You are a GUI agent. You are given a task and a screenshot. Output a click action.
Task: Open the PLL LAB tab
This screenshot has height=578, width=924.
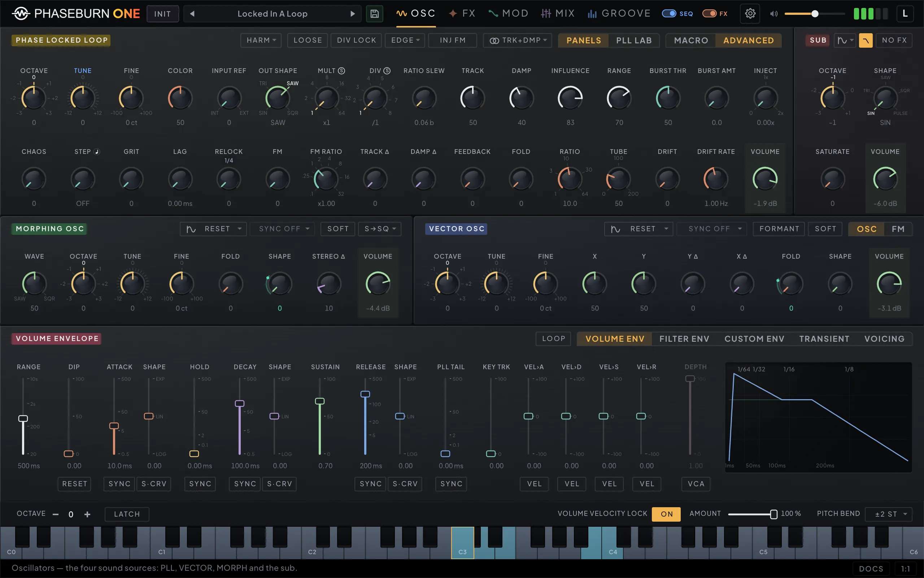(x=634, y=40)
